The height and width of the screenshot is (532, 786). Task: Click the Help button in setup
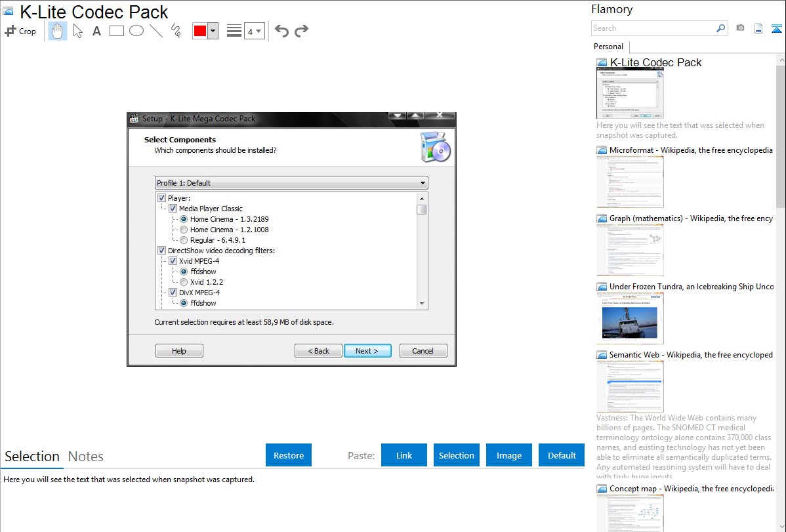point(179,351)
